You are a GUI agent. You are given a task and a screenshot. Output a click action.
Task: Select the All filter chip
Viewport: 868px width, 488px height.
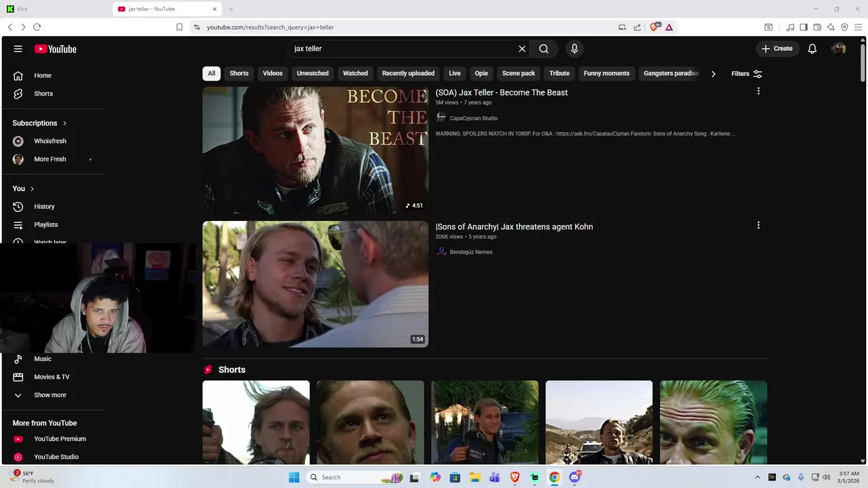(212, 73)
